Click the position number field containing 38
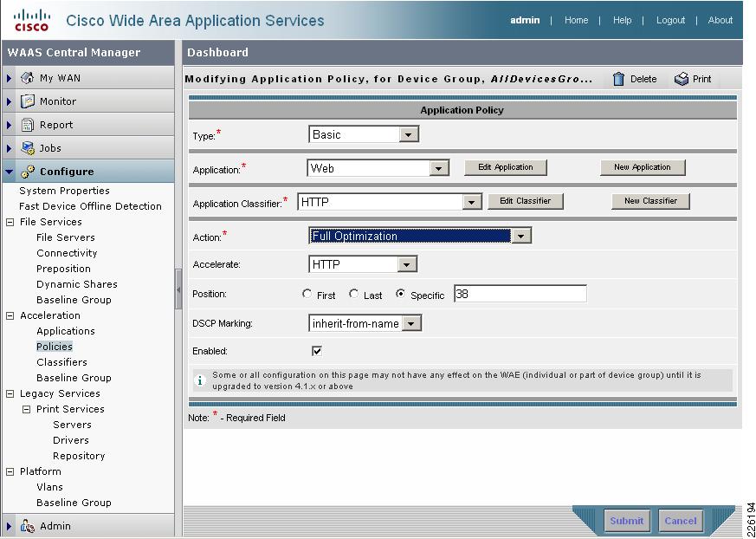756x539 pixels. (520, 294)
